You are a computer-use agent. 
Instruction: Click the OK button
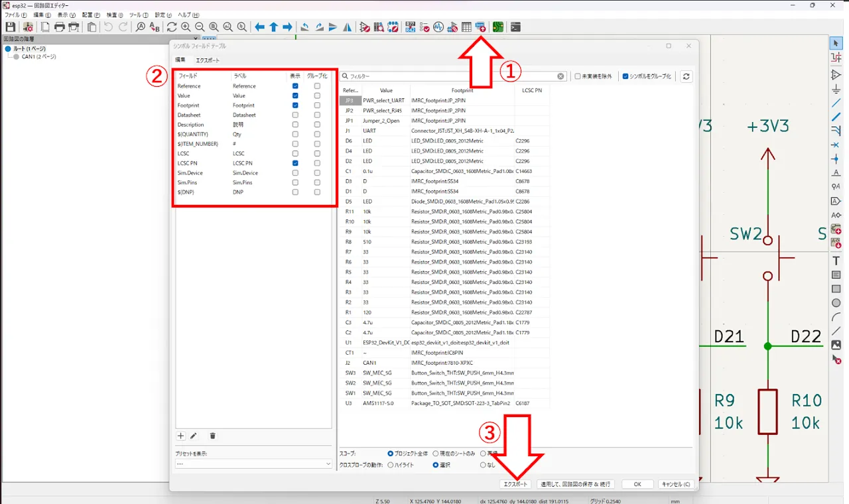click(637, 484)
